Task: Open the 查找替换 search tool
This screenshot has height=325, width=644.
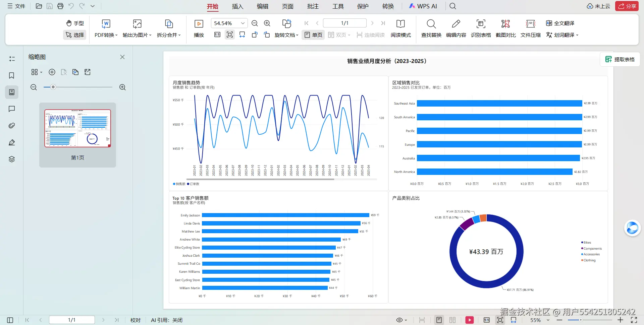Action: (x=431, y=28)
